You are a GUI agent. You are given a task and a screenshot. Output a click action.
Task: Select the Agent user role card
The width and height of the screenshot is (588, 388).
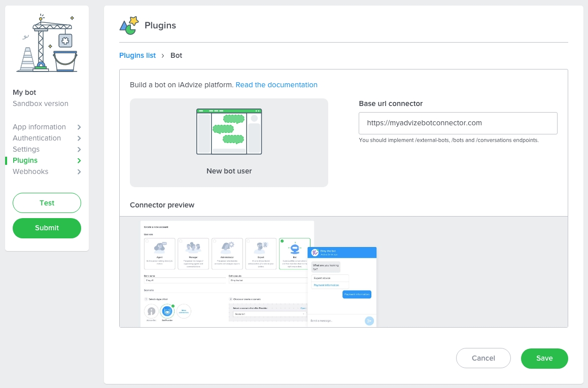click(159, 254)
